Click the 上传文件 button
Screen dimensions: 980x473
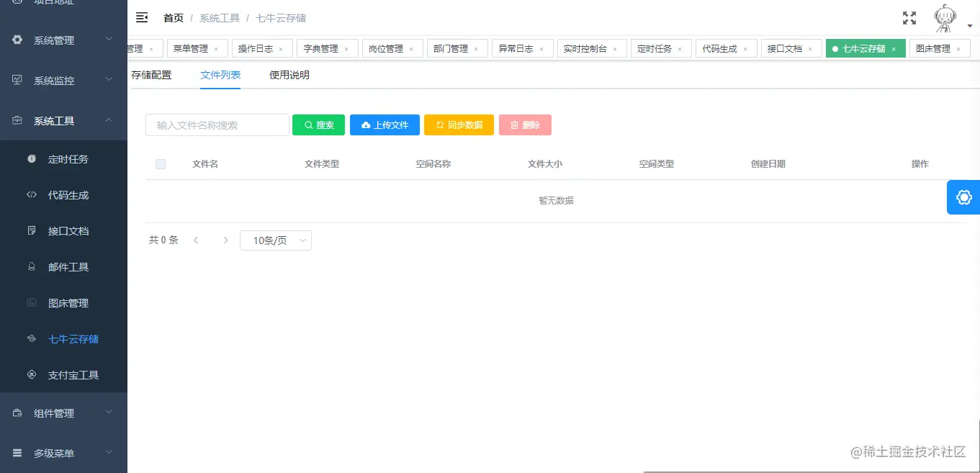click(x=385, y=124)
